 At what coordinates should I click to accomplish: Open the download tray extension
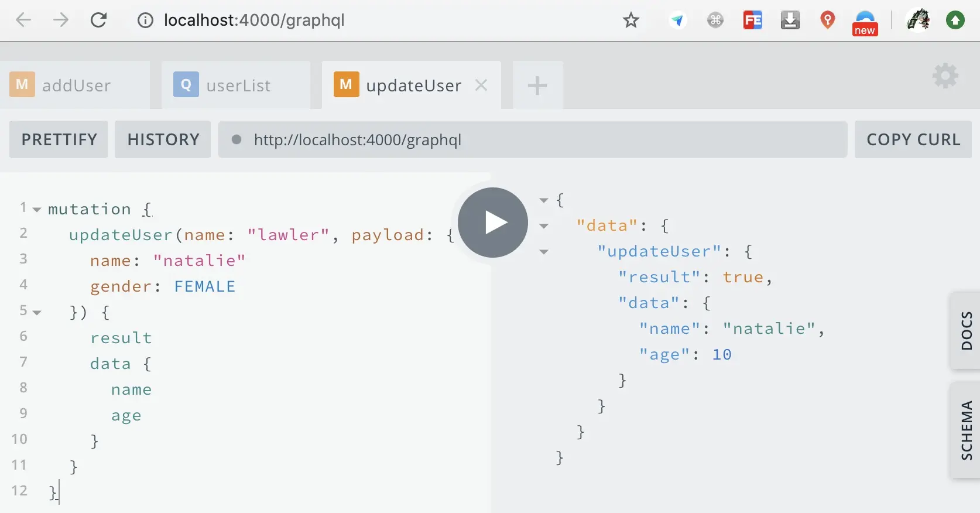pos(790,20)
